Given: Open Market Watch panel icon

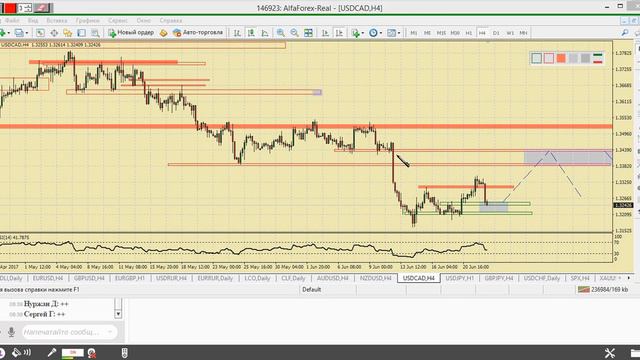Looking at the screenshot, I should tap(40, 33).
